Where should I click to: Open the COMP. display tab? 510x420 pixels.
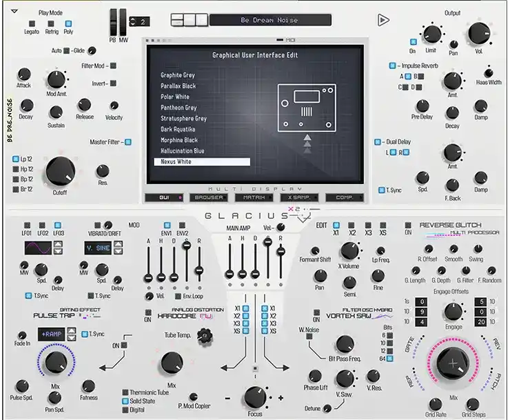click(x=344, y=197)
